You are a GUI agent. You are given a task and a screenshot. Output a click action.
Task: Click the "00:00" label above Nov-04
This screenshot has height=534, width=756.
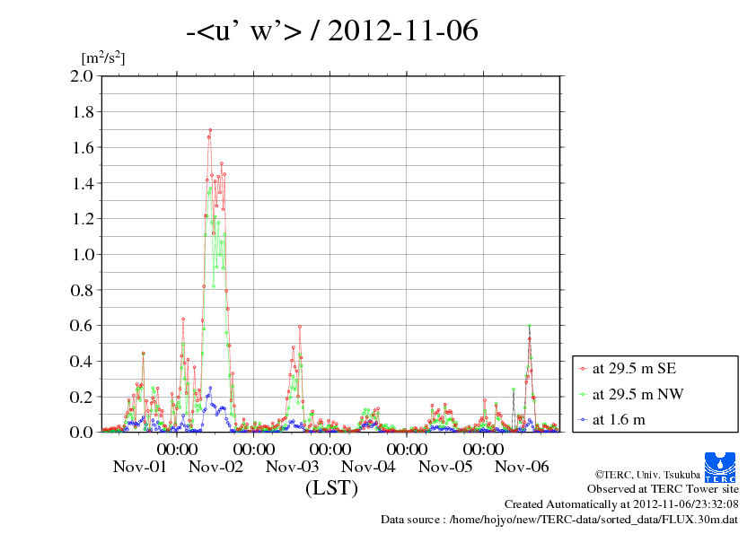(x=330, y=449)
